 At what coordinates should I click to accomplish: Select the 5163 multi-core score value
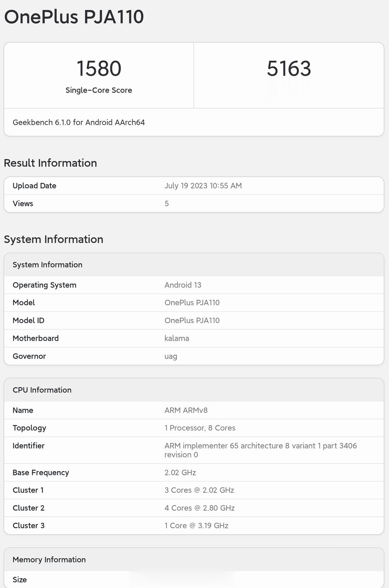pos(289,69)
